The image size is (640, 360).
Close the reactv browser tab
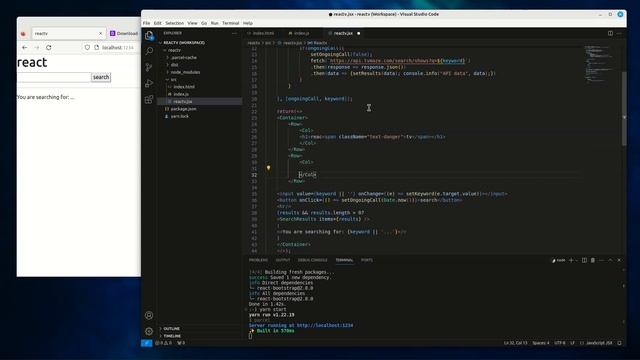coord(100,33)
